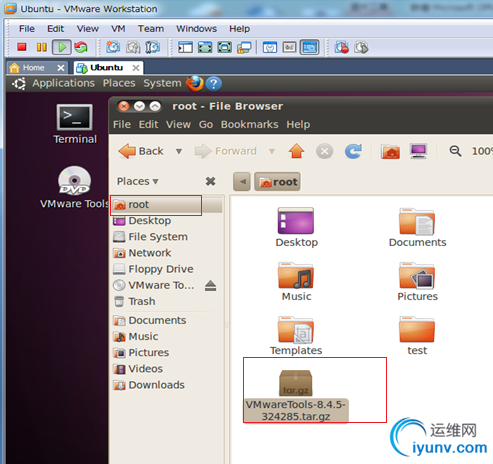This screenshot has width=493, height=464.
Task: Open Downloads bookmark in sidebar
Action: tap(167, 385)
